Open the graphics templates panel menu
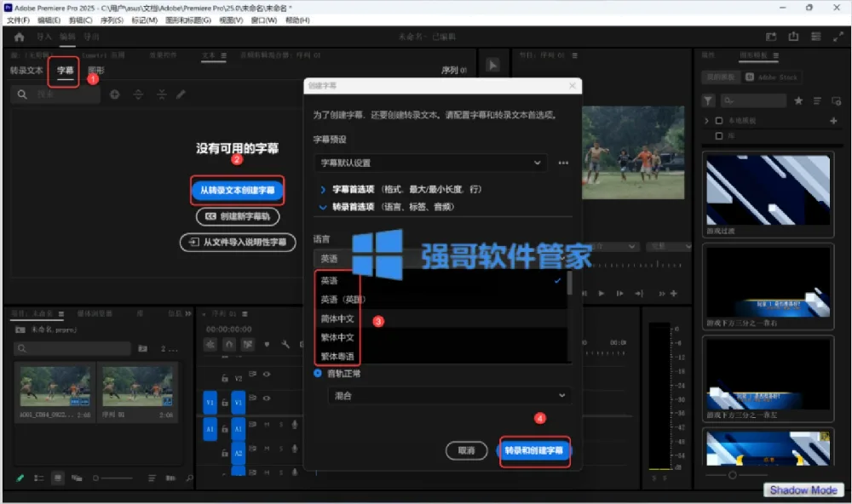Viewport: 852px width, 504px height. click(776, 55)
